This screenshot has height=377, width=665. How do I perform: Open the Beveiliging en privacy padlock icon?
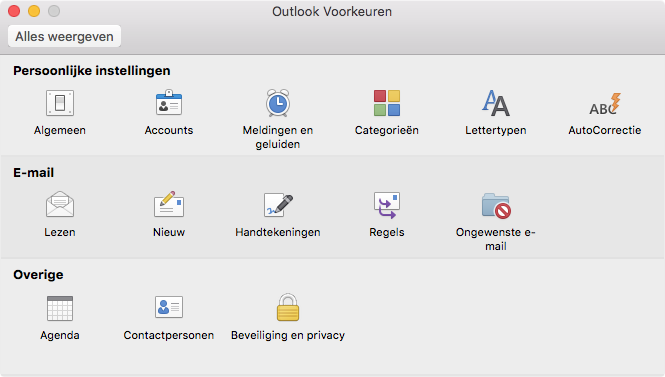click(288, 307)
